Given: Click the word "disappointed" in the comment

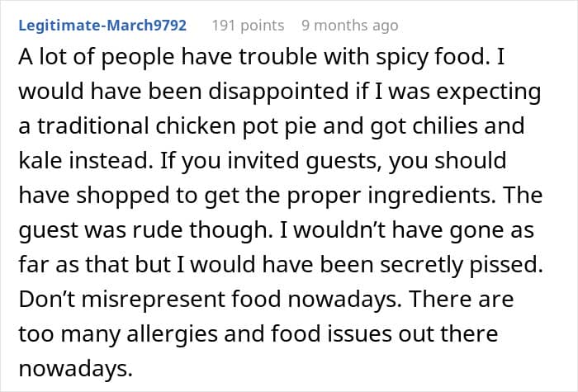Looking at the screenshot, I should tap(278, 91).
